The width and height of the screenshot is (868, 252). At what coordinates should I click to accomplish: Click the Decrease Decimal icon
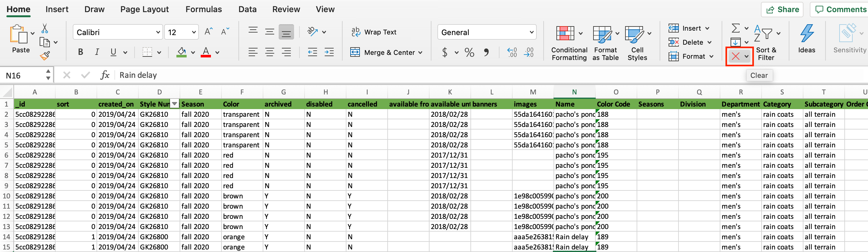[x=529, y=52]
